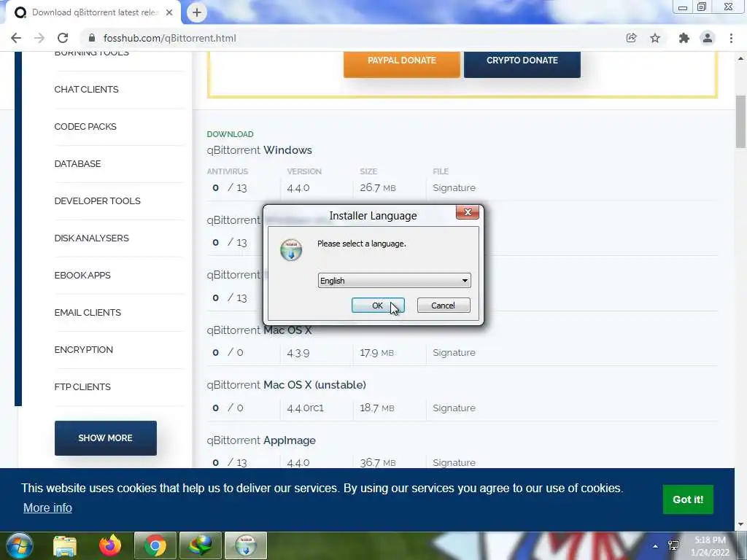Open Chrome three-dot menu

[x=731, y=38]
